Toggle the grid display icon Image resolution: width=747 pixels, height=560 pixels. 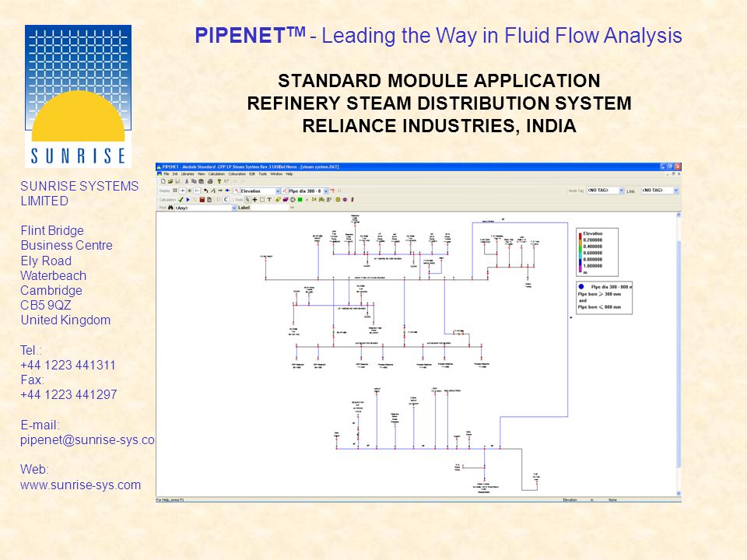point(175,191)
